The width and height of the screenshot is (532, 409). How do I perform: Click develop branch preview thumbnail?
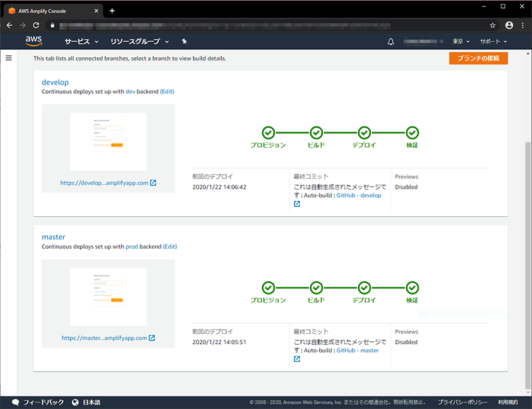tap(108, 142)
